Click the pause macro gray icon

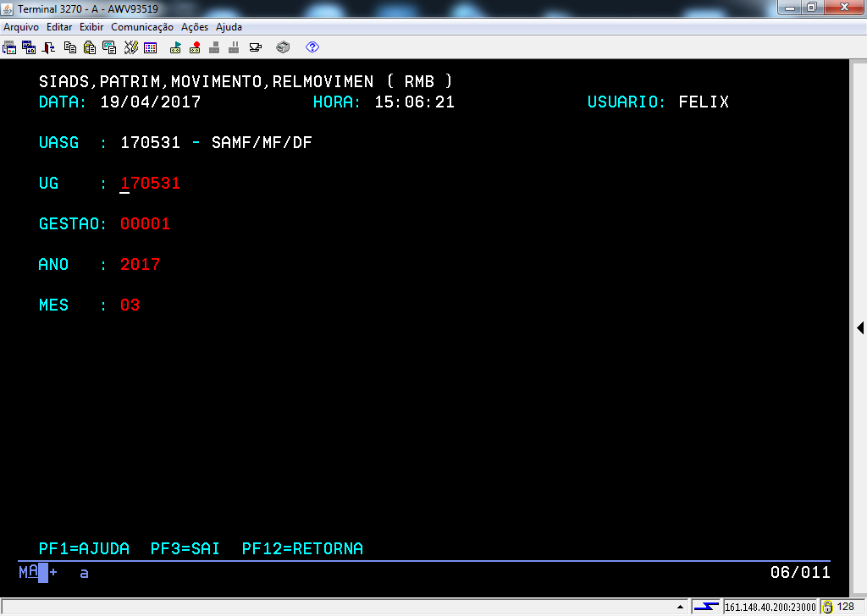[x=234, y=47]
